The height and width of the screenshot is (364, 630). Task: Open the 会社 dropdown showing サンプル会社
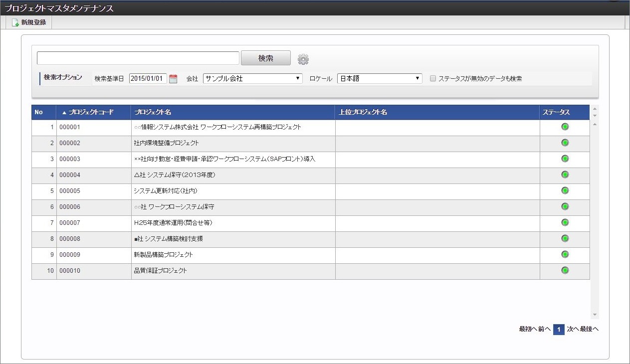coord(252,79)
